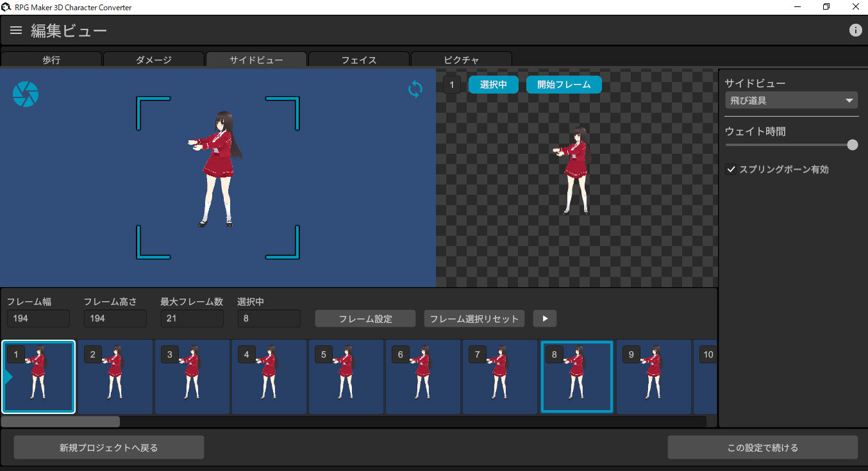868x471 pixels.
Task: Click the 選択中 button above the sprite
Action: pos(493,84)
